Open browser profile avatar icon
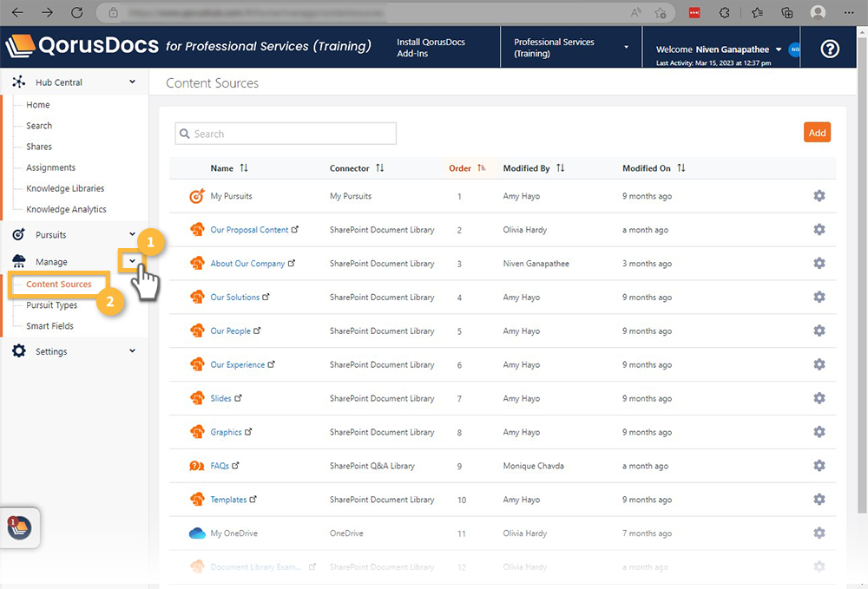This screenshot has width=868, height=589. [x=818, y=13]
